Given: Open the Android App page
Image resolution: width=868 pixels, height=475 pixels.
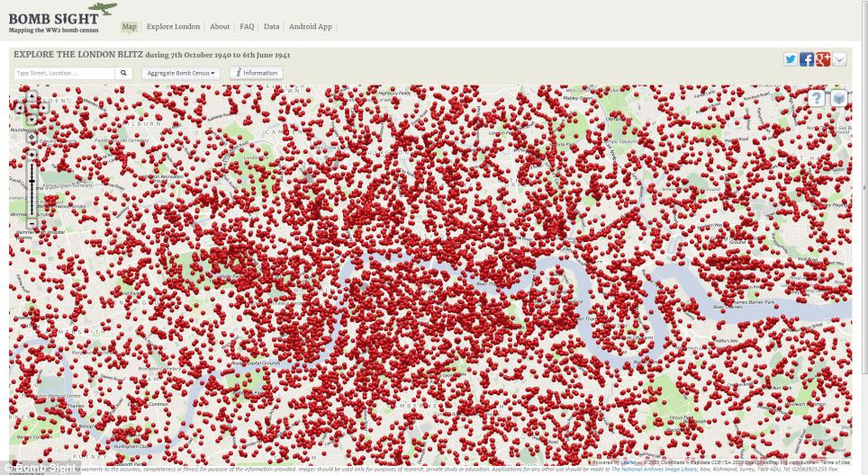Looking at the screenshot, I should point(311,26).
